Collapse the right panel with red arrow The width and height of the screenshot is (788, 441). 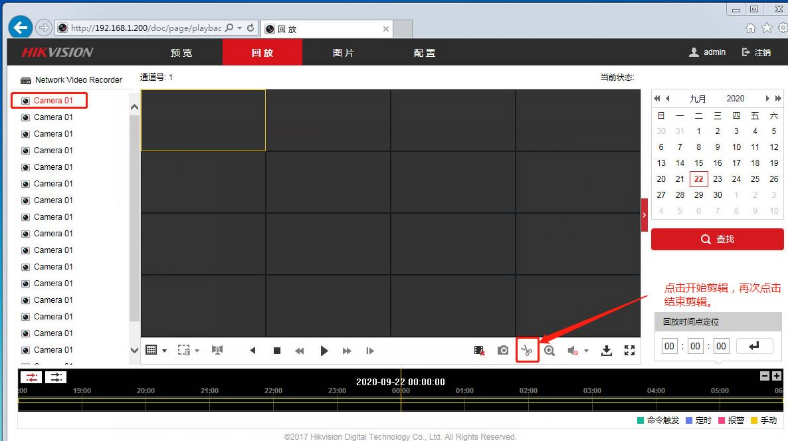click(644, 215)
